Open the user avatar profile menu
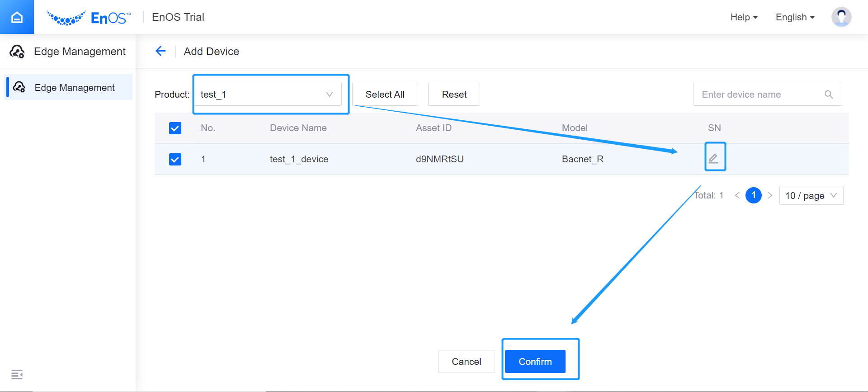The width and height of the screenshot is (868, 392). click(x=841, y=17)
